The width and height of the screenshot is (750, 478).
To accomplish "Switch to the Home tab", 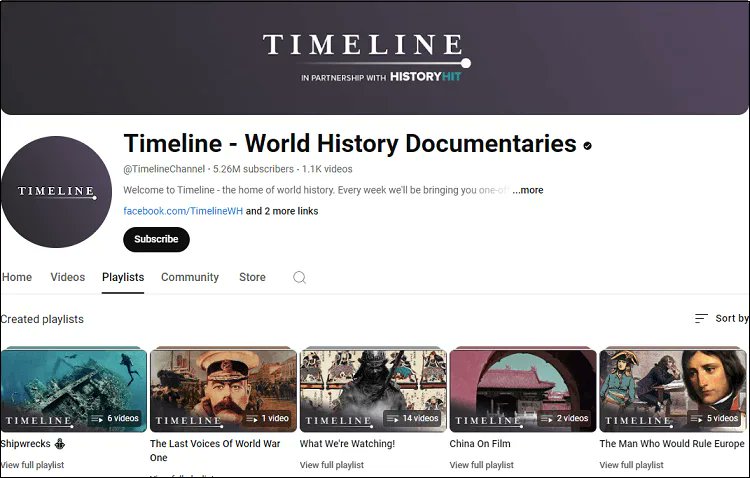I will [x=17, y=277].
